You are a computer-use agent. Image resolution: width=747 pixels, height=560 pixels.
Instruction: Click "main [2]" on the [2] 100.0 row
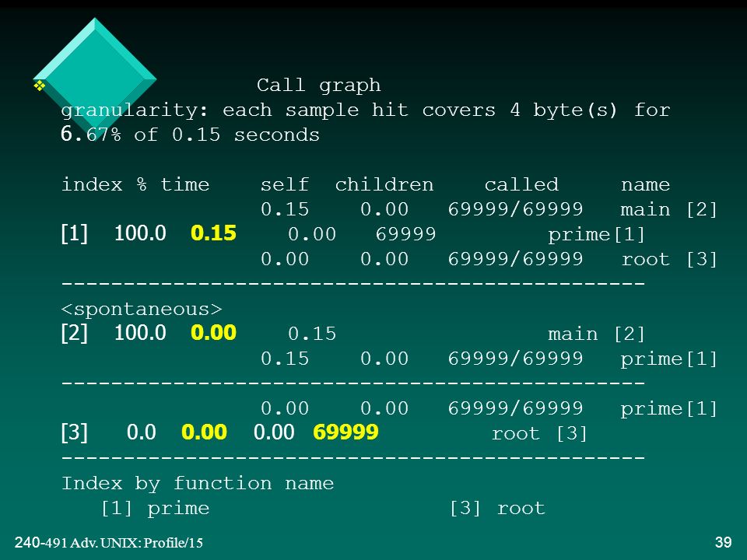coord(597,334)
